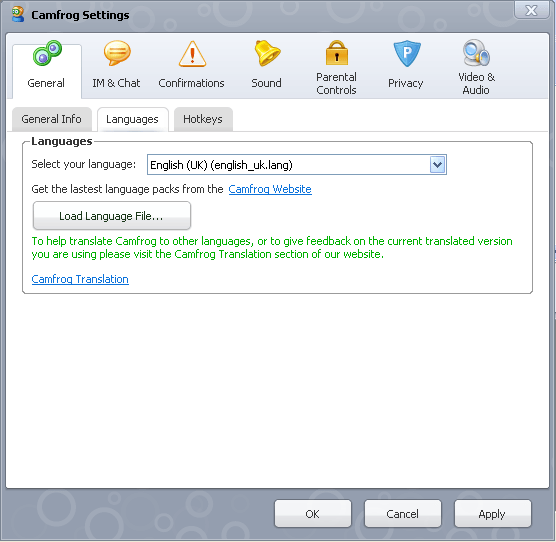
Task: Click the English (UK) language combo box
Action: click(x=297, y=165)
